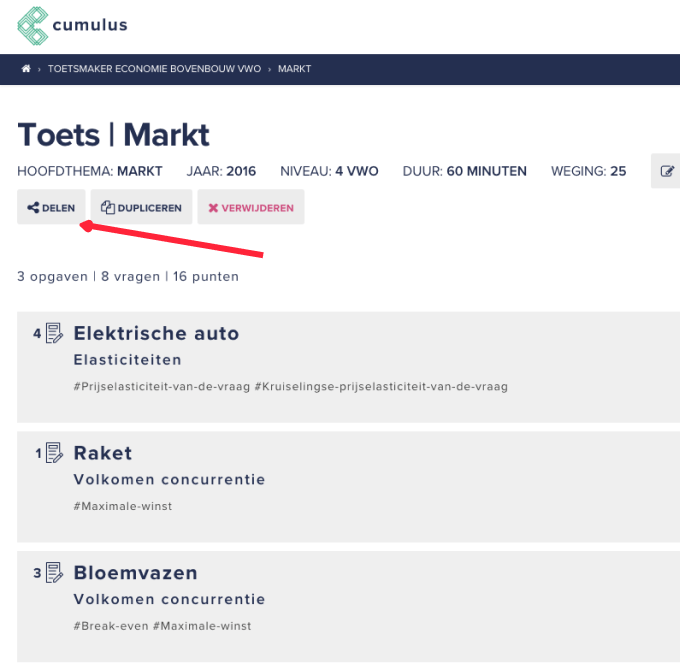Click the Elektrische auto document icon

coord(54,333)
